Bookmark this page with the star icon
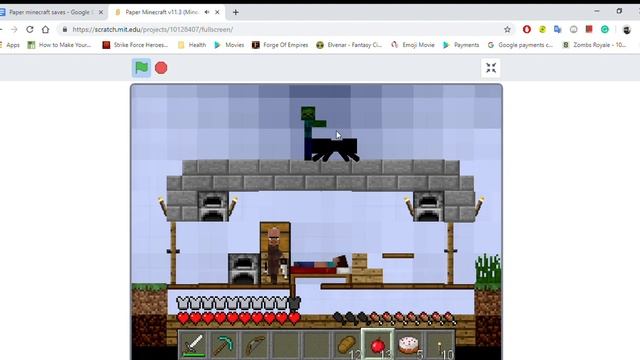640x360 pixels. coord(507,29)
